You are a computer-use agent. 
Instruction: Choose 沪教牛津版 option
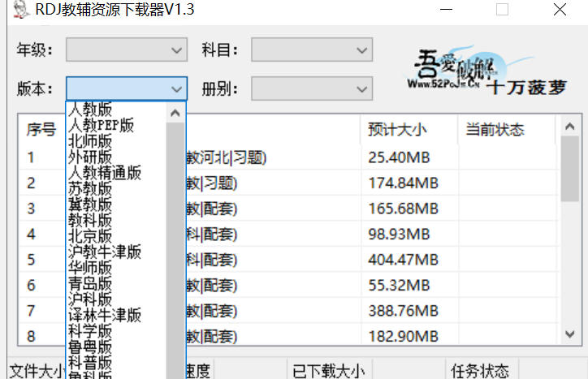coord(105,252)
